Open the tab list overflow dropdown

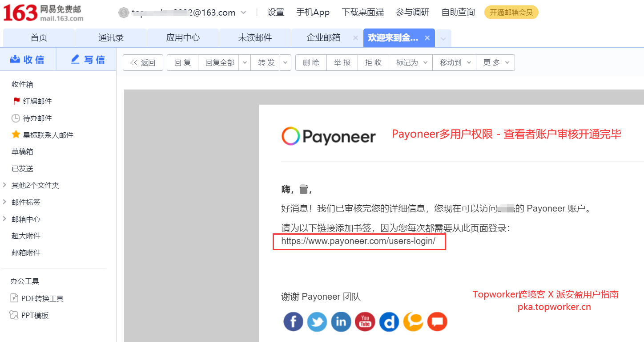pyautogui.click(x=443, y=38)
